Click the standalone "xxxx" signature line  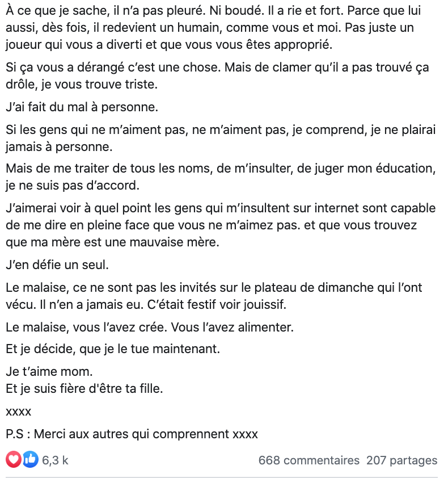click(18, 412)
